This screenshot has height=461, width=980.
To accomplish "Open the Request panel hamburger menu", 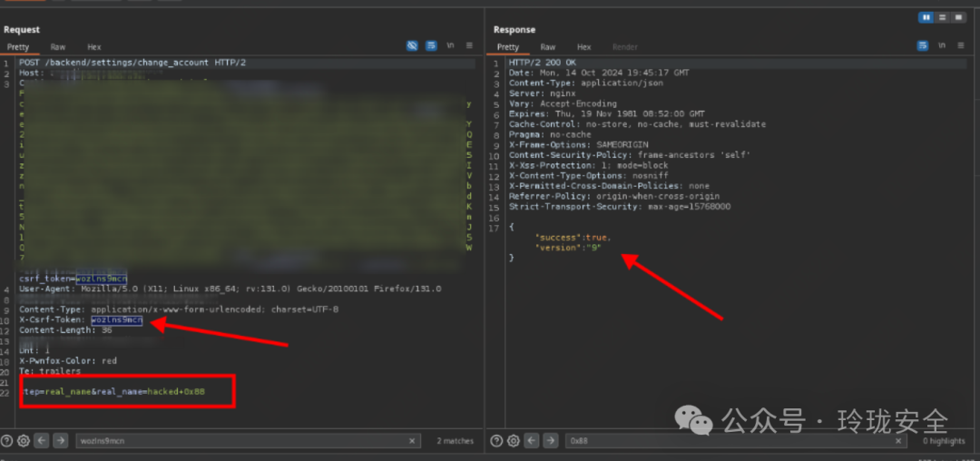I will click(469, 45).
